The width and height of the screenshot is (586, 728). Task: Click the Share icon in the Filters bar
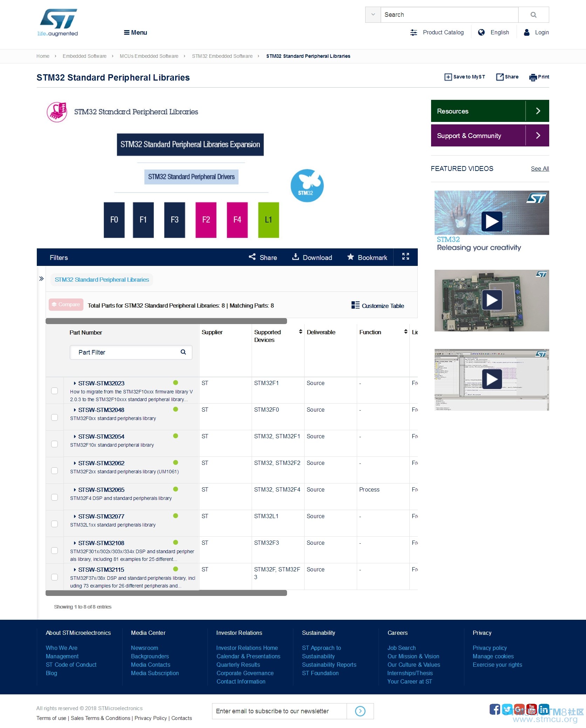(252, 257)
